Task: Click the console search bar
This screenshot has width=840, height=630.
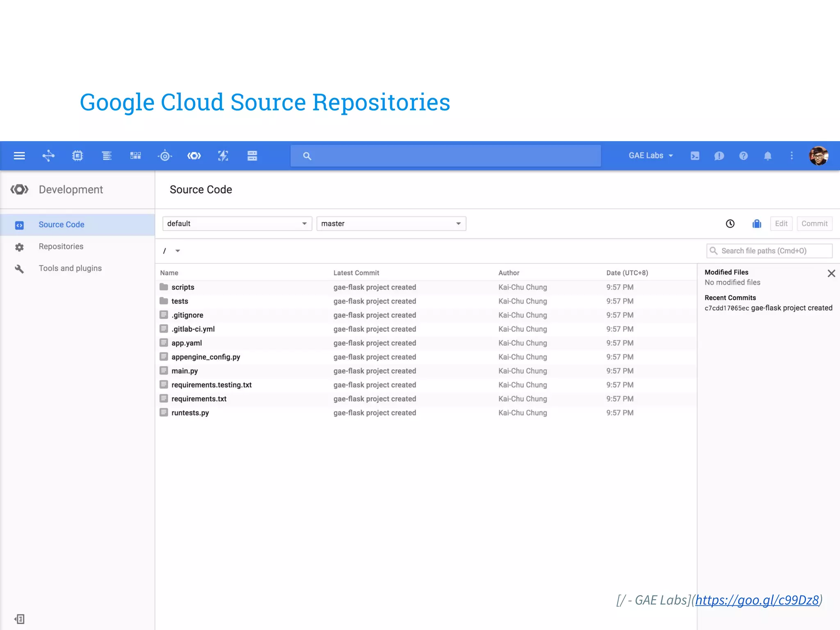Action: [446, 156]
